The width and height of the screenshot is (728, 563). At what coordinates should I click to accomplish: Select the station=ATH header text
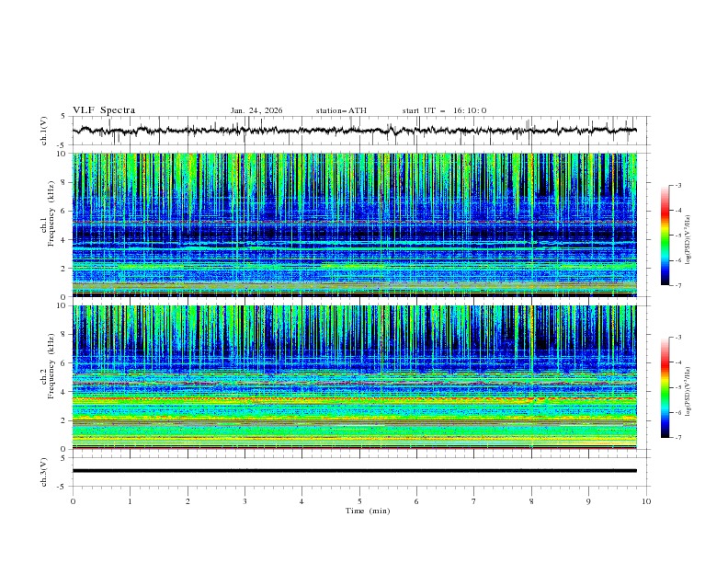pos(340,110)
